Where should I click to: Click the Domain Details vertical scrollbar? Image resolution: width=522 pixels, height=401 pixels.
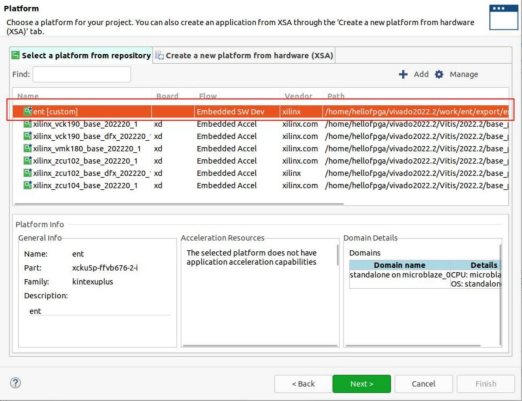coord(500,295)
